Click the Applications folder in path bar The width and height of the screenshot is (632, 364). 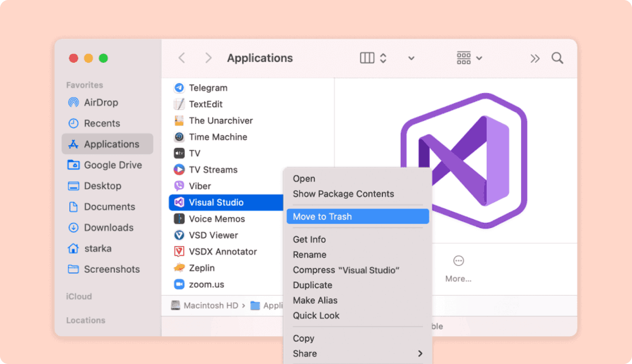pyautogui.click(x=267, y=305)
